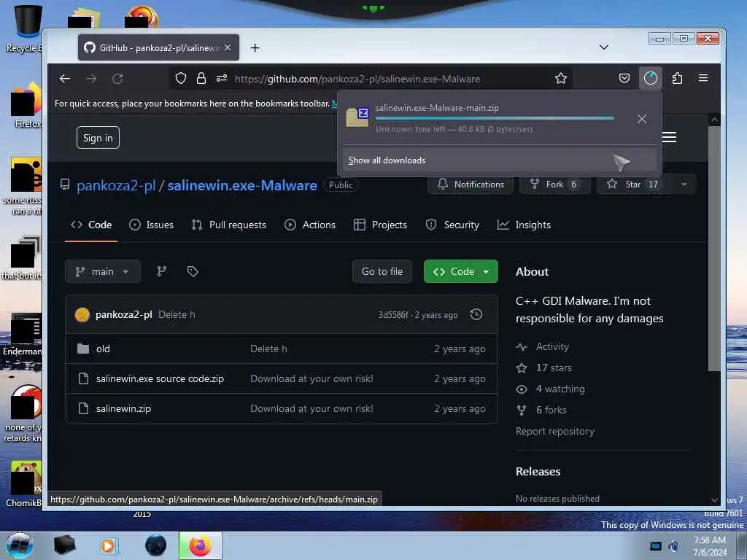This screenshot has width=747, height=560.
Task: Expand the list-all-tabs chevron
Action: click(604, 47)
